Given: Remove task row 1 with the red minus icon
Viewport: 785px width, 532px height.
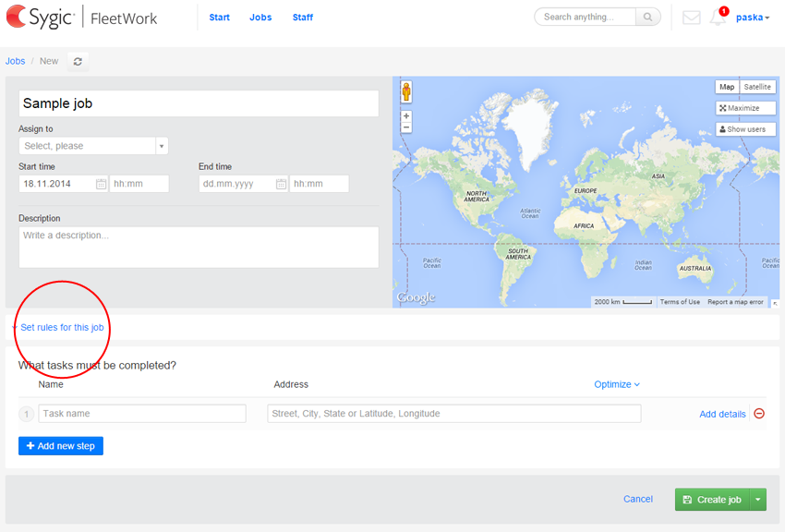Looking at the screenshot, I should coord(759,414).
